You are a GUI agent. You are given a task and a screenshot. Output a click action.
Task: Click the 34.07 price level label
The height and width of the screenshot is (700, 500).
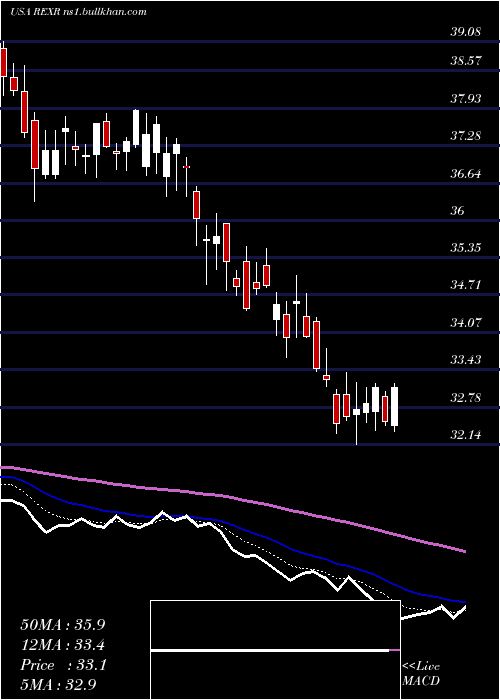466,322
